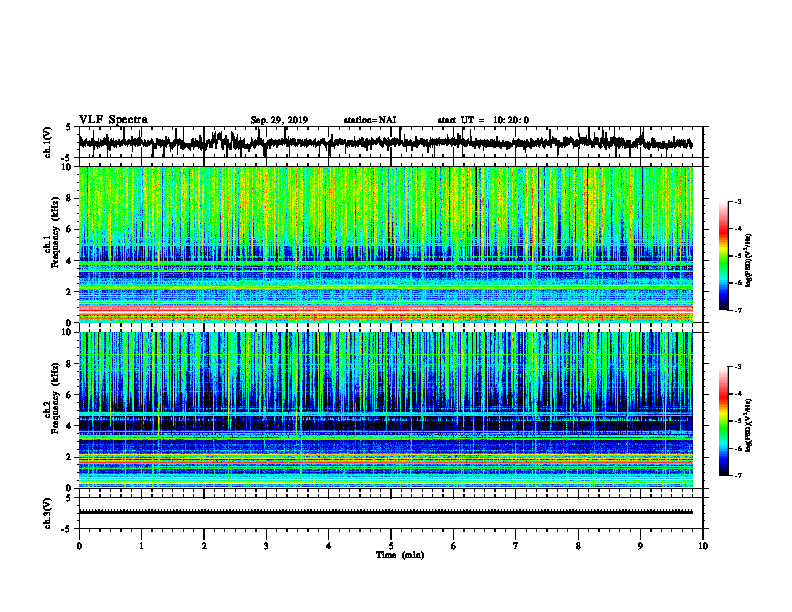Click time axis tick label "9"

[x=640, y=546]
